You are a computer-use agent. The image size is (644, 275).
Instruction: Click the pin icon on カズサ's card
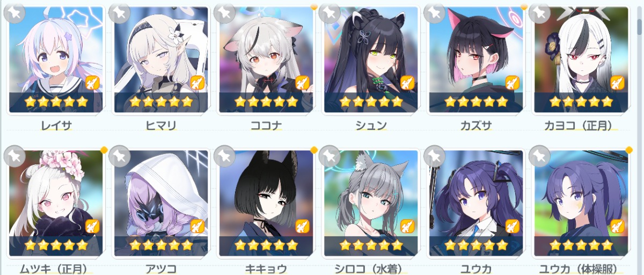tap(435, 13)
